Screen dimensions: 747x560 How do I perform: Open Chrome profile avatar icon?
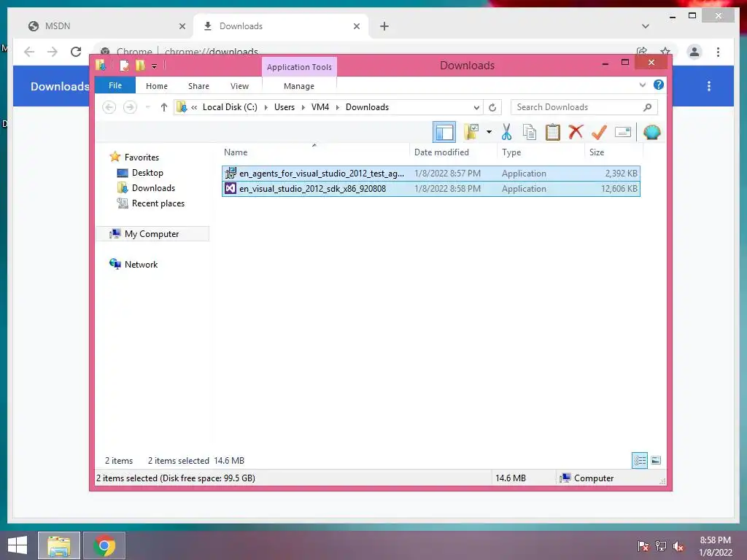(x=694, y=52)
